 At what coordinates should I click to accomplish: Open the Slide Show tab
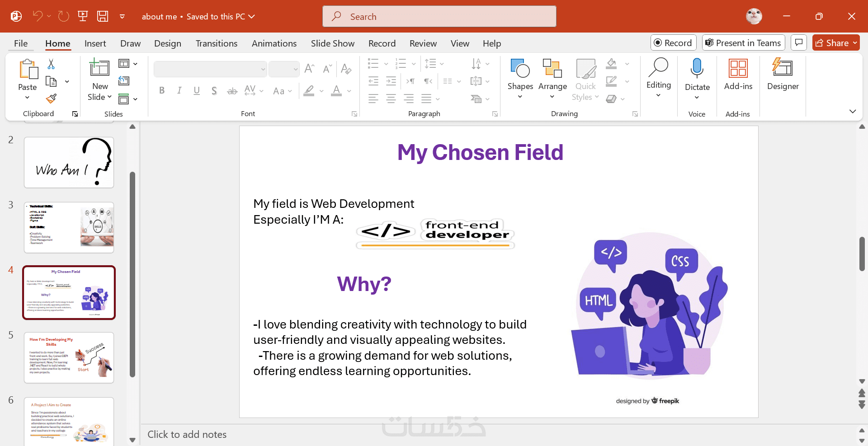(x=333, y=43)
